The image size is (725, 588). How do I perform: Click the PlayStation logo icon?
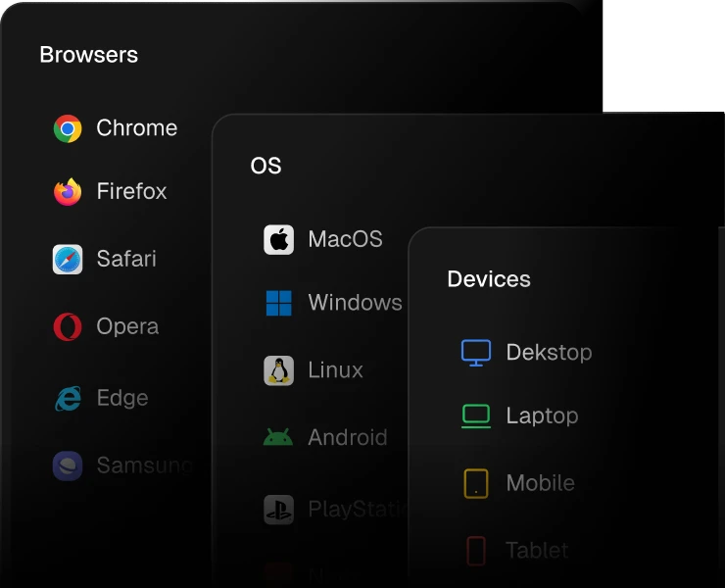pyautogui.click(x=278, y=510)
